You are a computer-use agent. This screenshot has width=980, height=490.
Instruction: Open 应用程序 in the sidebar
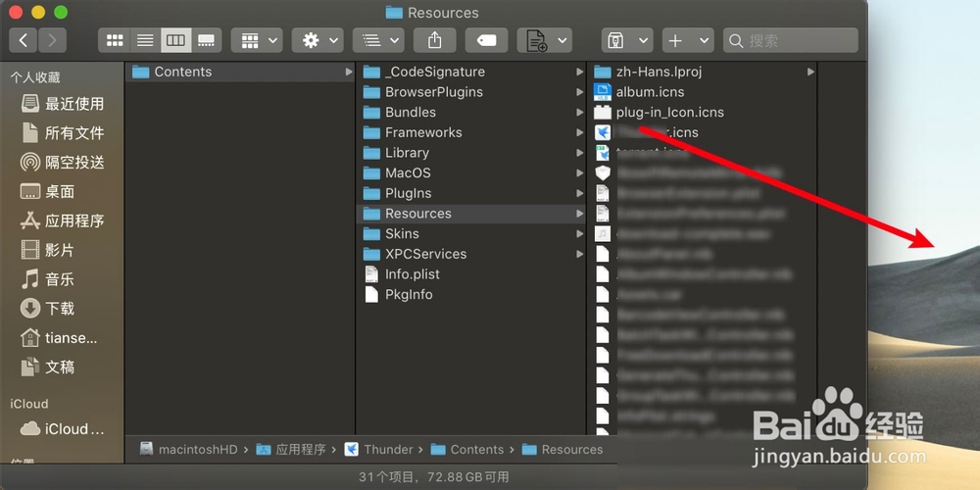63,220
